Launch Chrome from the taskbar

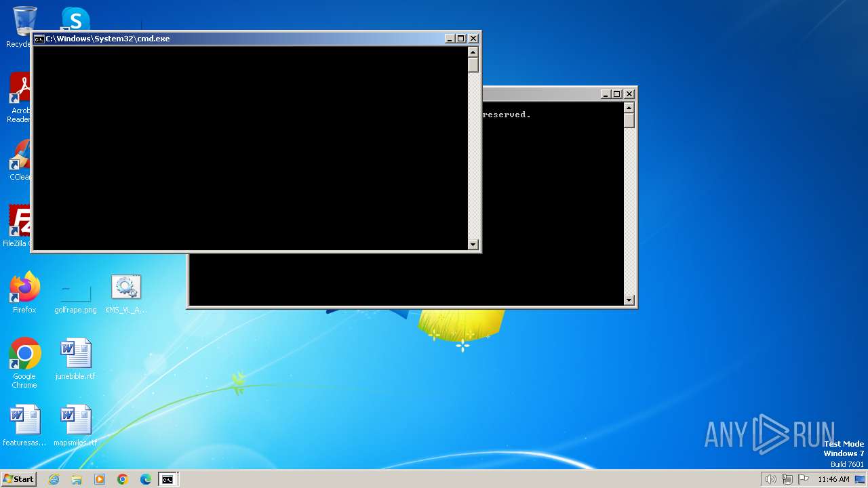pyautogui.click(x=123, y=479)
